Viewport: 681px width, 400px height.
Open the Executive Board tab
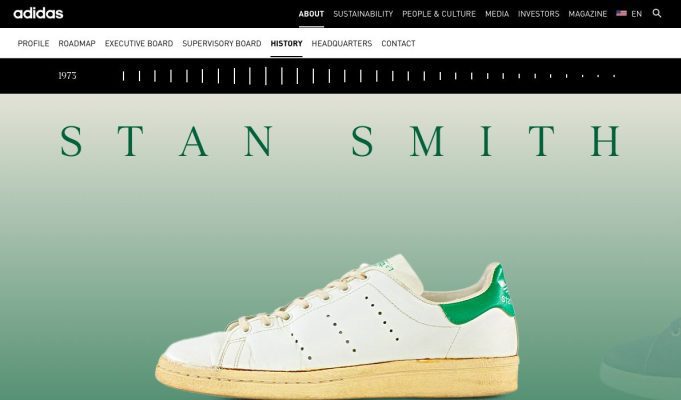pyautogui.click(x=139, y=43)
